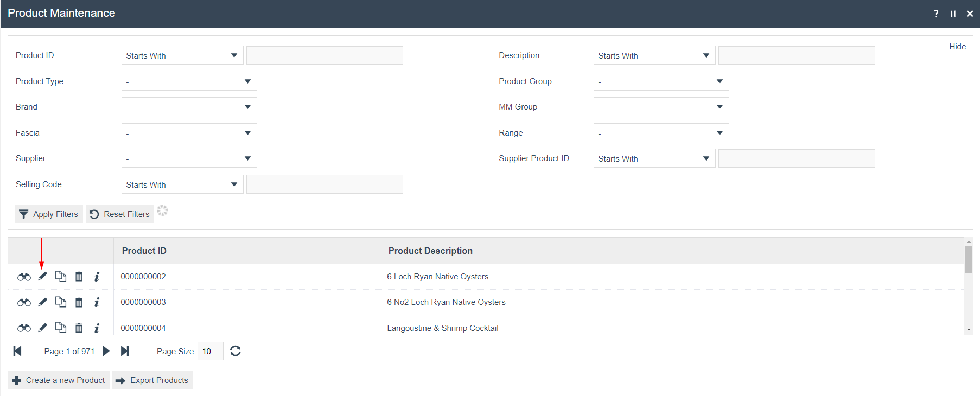This screenshot has width=980, height=396.
Task: Copy product 0000000003 using duplicate icon
Action: (61, 302)
